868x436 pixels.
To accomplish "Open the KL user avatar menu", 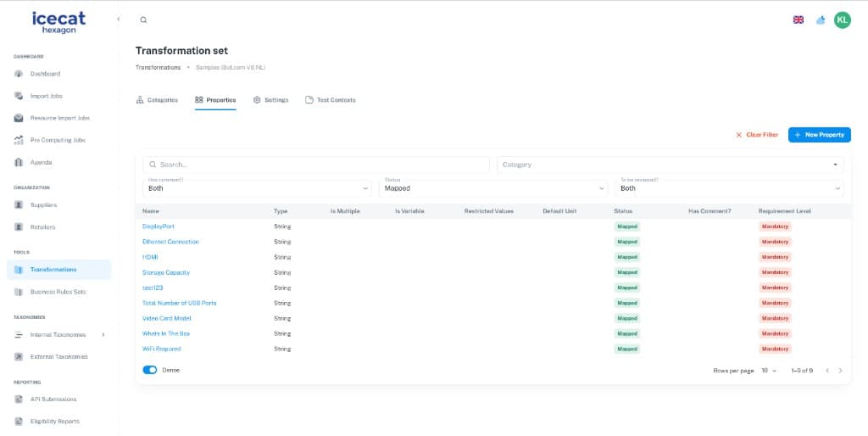I will tap(842, 20).
